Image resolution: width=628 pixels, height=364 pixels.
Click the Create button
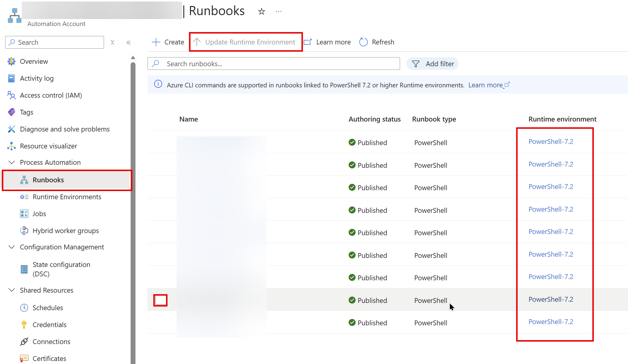[x=168, y=42]
